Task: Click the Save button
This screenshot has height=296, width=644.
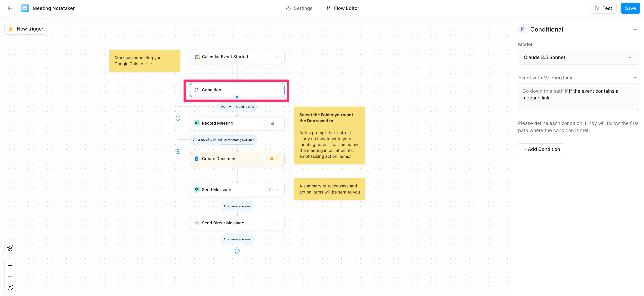Action: [x=630, y=8]
